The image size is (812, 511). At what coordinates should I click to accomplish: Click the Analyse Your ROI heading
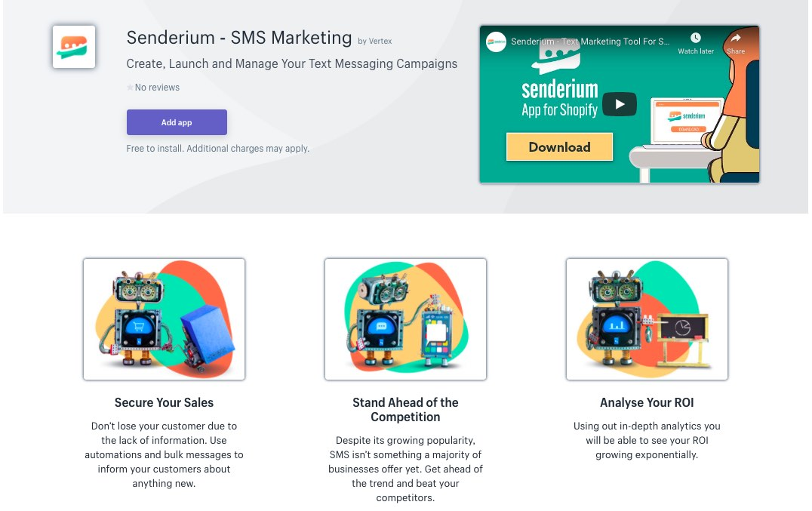pyautogui.click(x=647, y=402)
